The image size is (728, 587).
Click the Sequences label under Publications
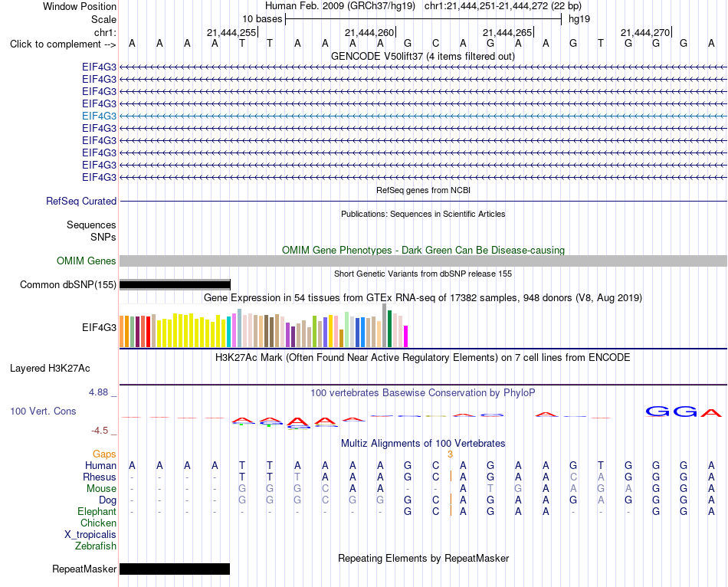[x=91, y=225]
